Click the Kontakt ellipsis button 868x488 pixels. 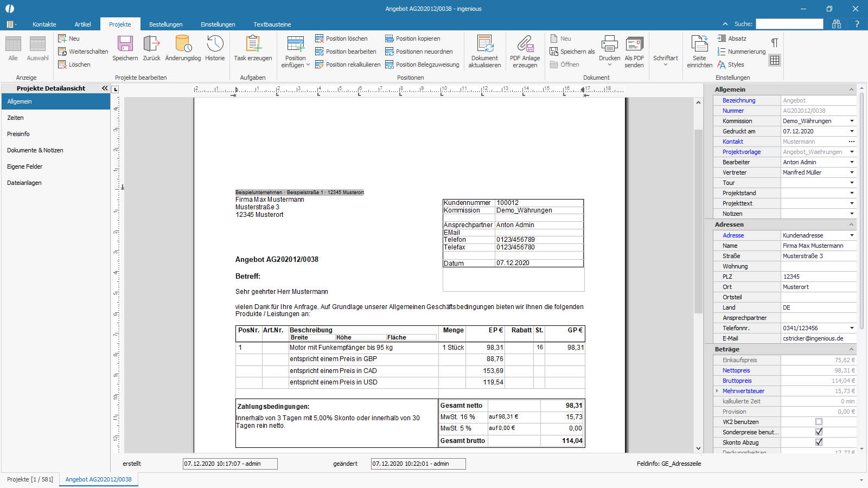(852, 142)
